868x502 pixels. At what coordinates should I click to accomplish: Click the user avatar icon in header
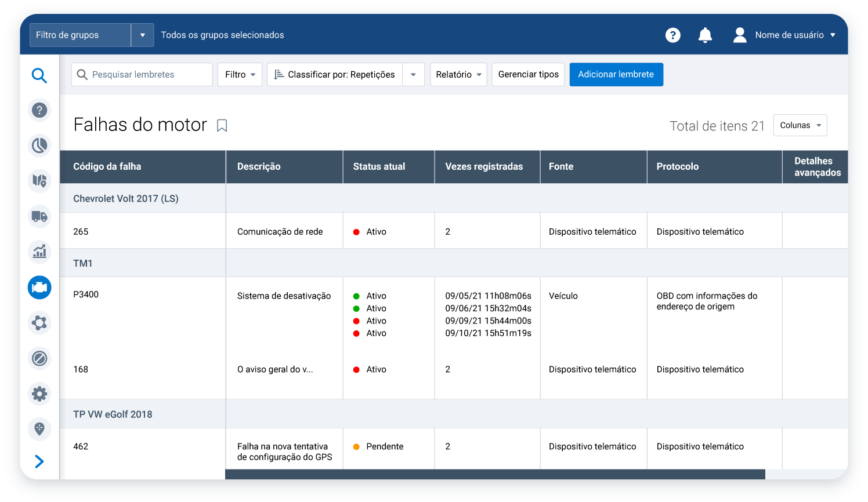[740, 35]
